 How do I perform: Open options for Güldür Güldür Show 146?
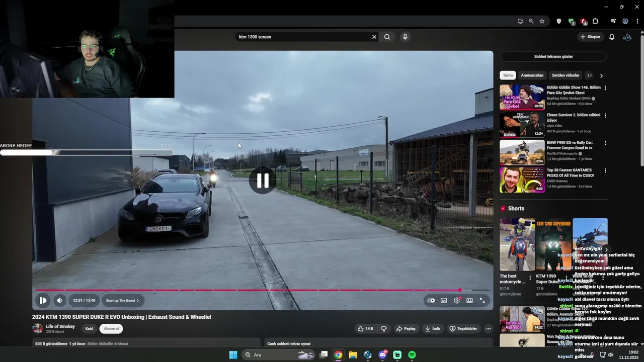605,88
